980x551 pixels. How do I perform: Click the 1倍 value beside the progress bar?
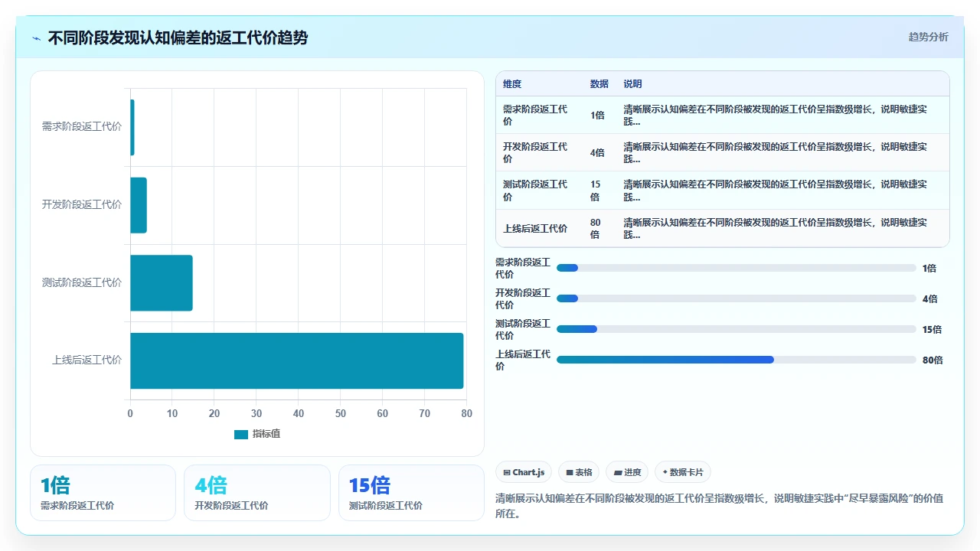(929, 268)
